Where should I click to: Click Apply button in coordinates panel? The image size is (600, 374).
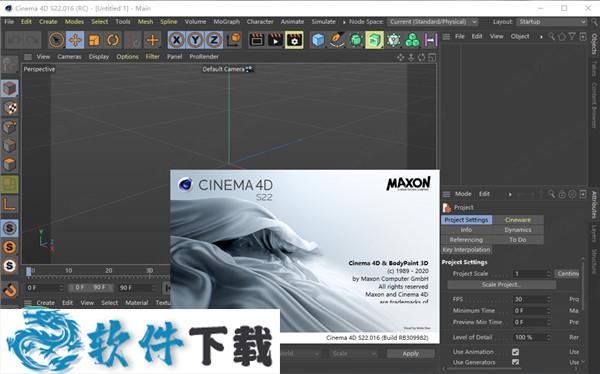411,354
